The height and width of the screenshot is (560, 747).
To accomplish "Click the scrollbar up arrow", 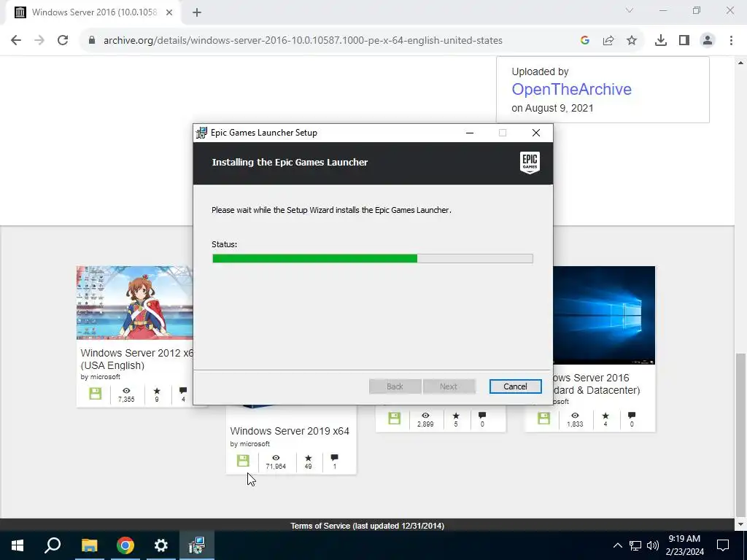I will 740,63.
